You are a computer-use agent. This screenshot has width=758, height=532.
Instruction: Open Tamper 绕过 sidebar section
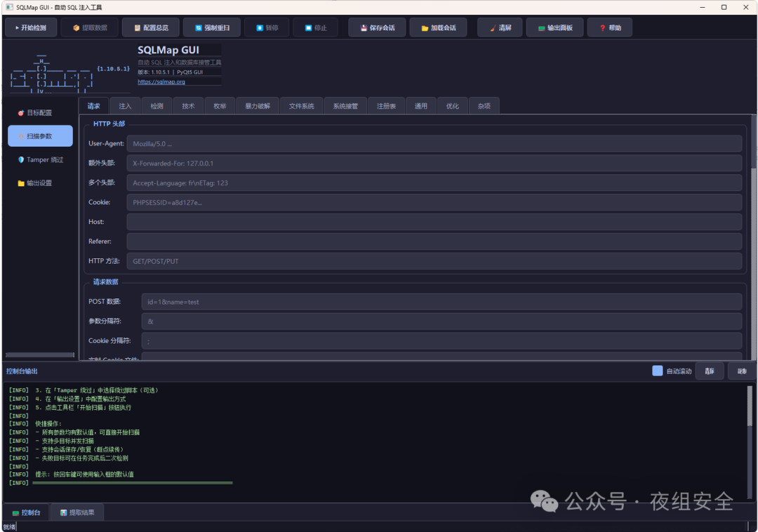pyautogui.click(x=40, y=159)
